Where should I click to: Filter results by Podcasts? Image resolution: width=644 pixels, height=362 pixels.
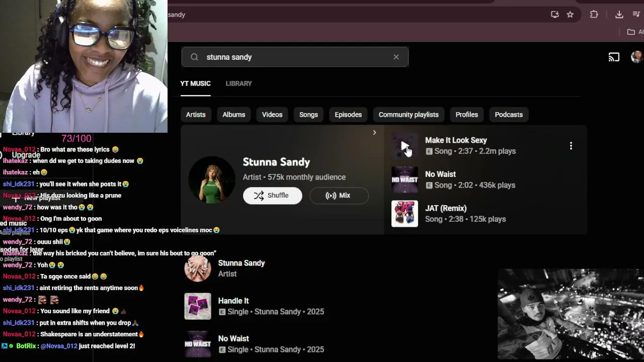pyautogui.click(x=509, y=115)
